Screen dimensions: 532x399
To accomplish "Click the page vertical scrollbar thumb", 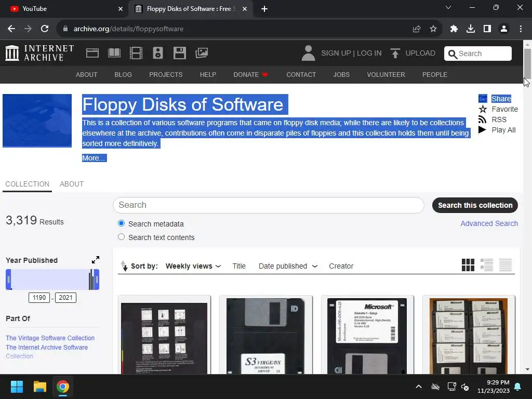I will click(x=527, y=63).
